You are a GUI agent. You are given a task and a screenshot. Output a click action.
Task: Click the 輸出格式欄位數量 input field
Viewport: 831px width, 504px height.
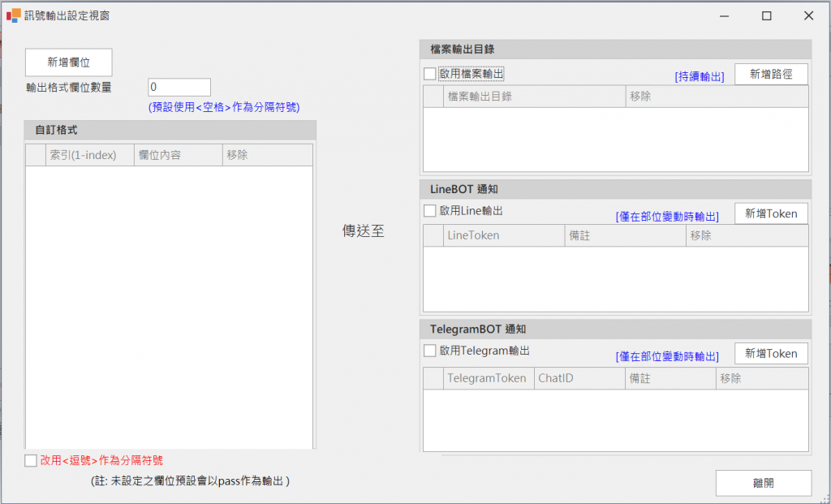179,87
